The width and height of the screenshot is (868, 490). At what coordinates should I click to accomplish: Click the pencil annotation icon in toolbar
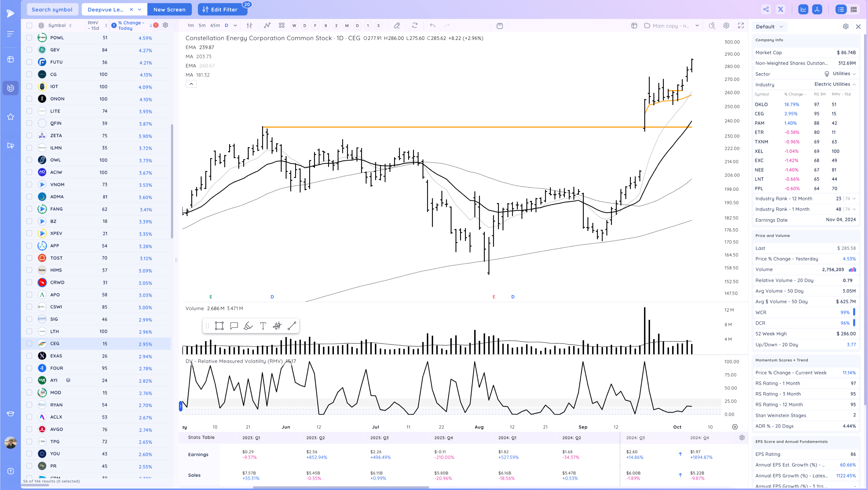(397, 25)
